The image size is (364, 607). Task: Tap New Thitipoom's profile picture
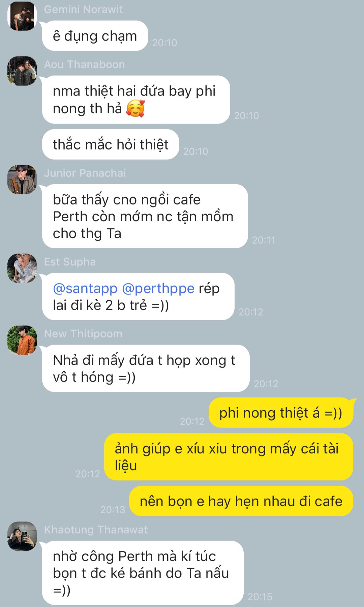tap(22, 340)
